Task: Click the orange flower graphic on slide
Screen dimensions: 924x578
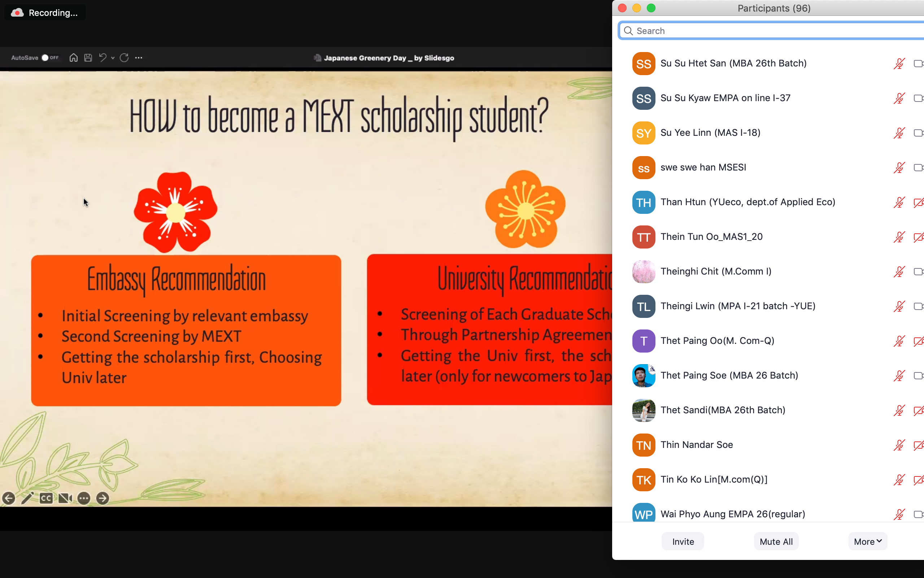Action: [x=526, y=210]
